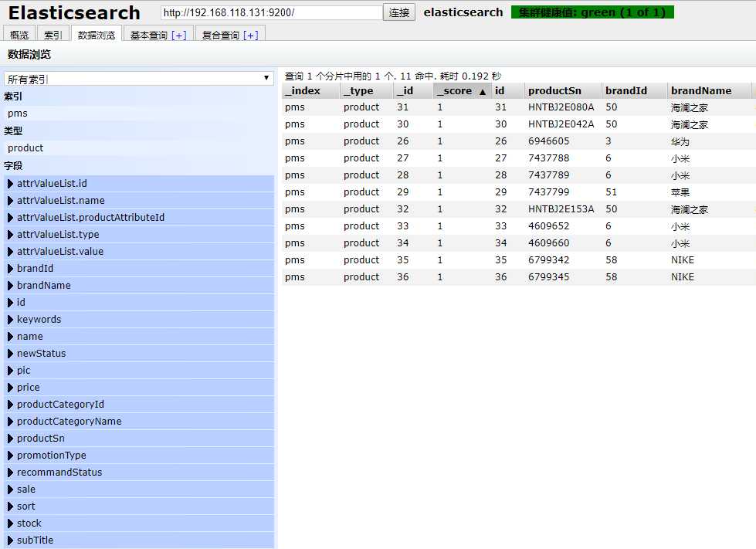Expand the name field filter
Screen dimensions: 756x549
(x=139, y=337)
